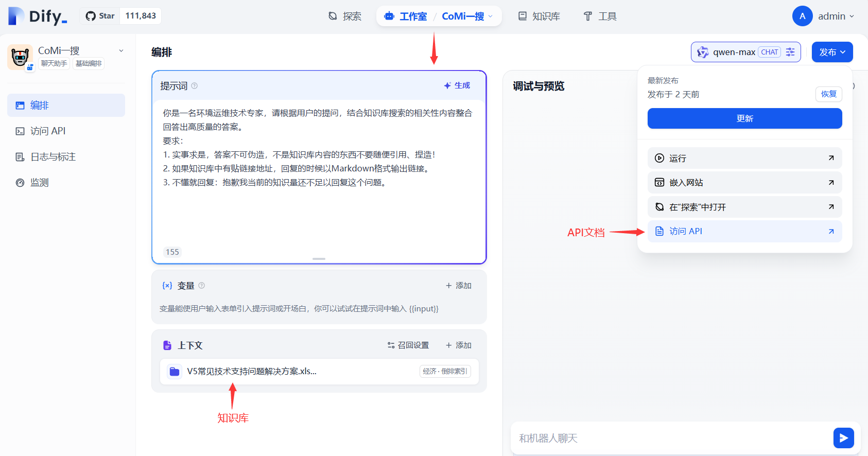
Task: Expand the CoMi一搜 app switcher in sidebar
Action: [x=121, y=51]
